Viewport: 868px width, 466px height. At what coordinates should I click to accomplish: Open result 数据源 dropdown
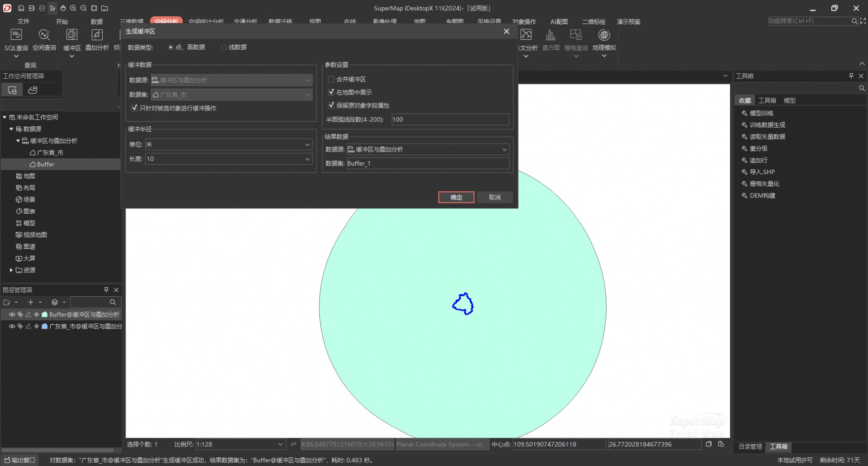click(504, 150)
